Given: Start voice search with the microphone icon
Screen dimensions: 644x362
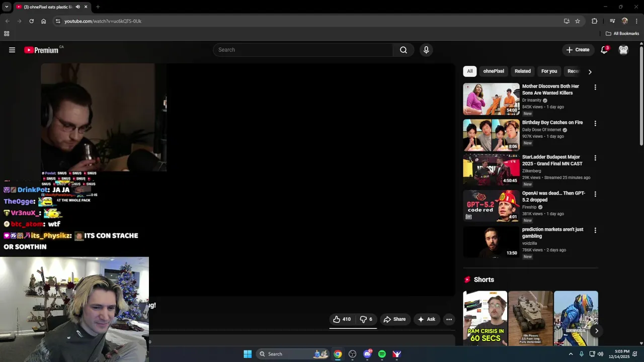Looking at the screenshot, I should point(426,50).
